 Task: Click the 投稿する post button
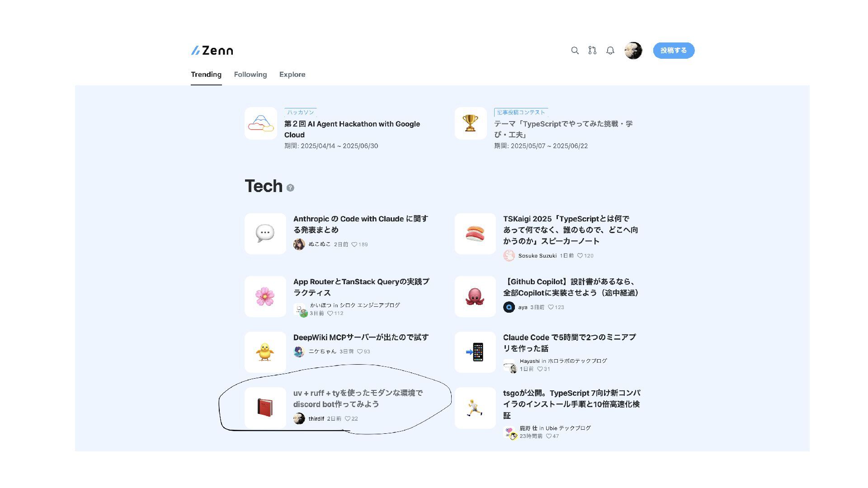click(674, 51)
